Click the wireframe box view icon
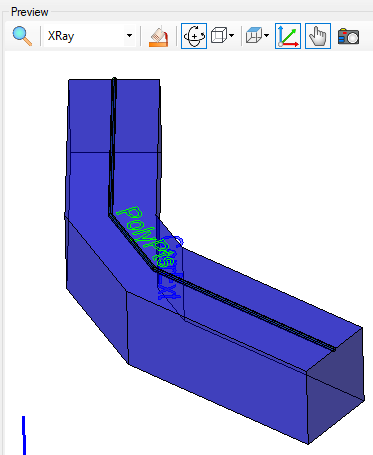373x455 pixels. click(219, 36)
